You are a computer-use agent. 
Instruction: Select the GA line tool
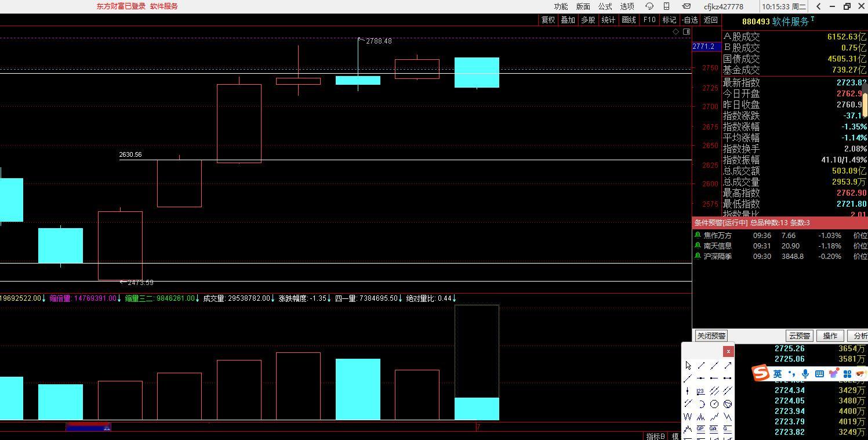(x=714, y=429)
